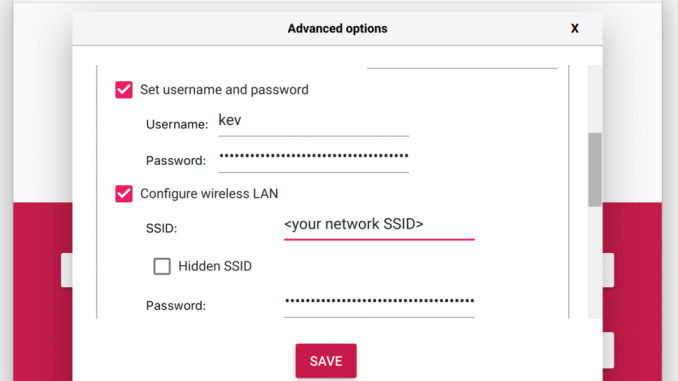Click the scrollbar track below the thumb

[x=595, y=263]
